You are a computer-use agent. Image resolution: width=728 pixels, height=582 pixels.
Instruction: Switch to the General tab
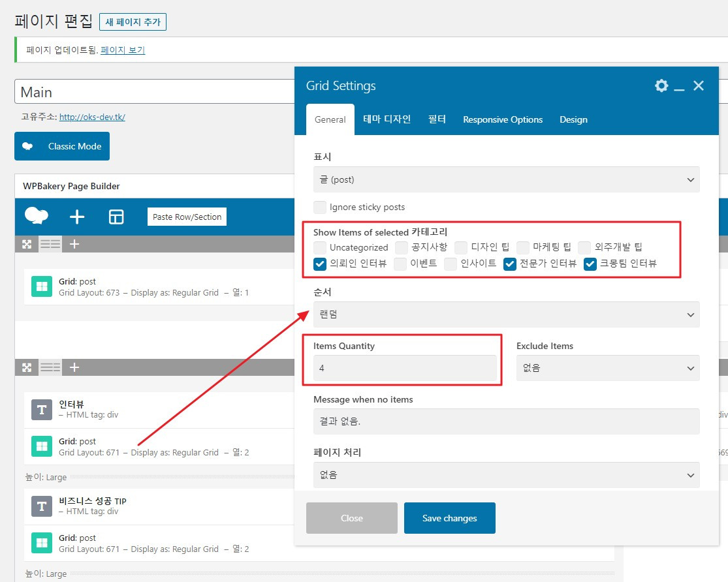tap(330, 120)
